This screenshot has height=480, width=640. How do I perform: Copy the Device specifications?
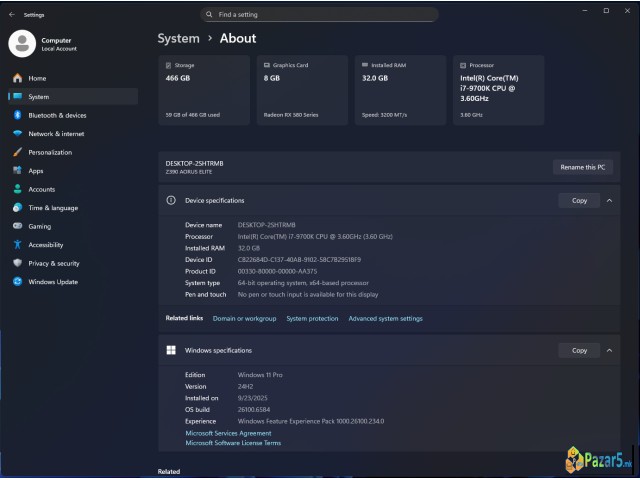click(x=579, y=200)
